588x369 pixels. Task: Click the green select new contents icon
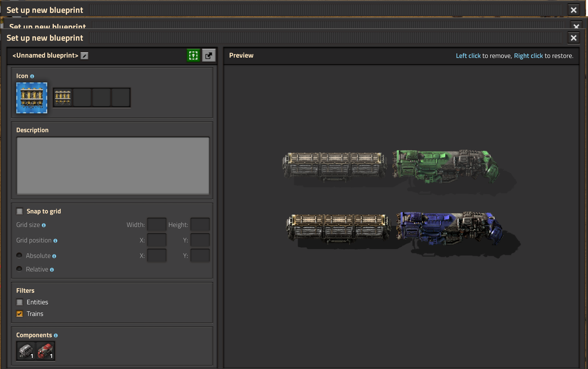[193, 56]
